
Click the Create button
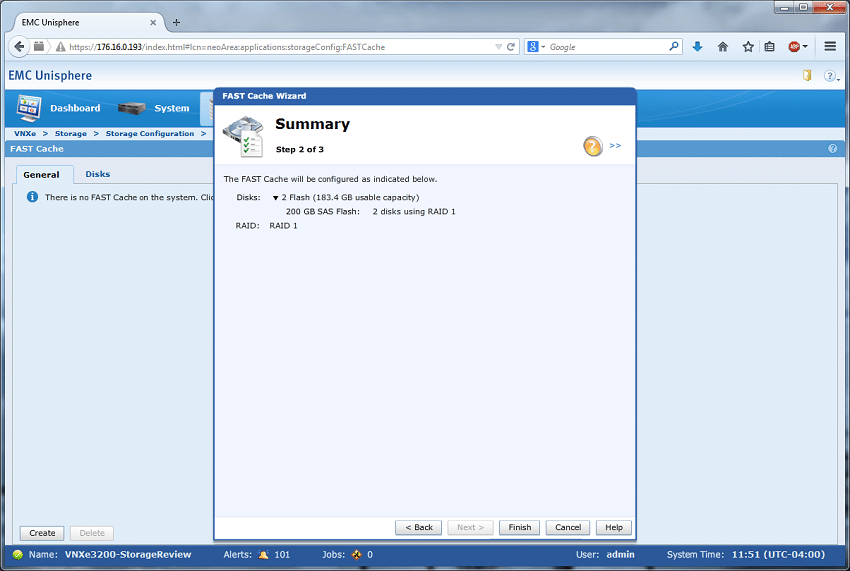coord(42,533)
